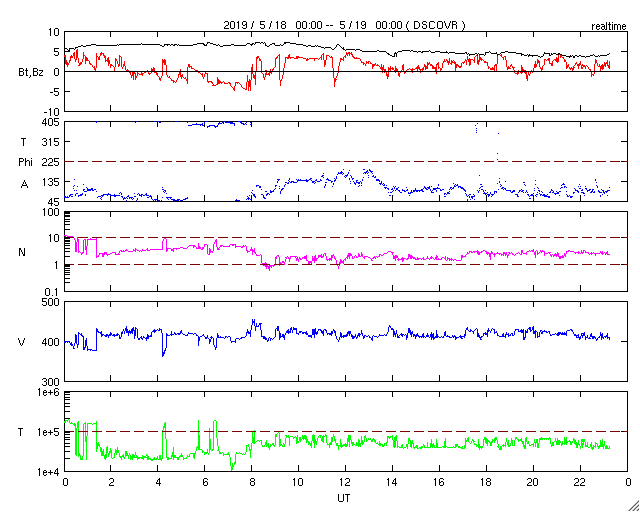Click the "100" tick on the N axis
This screenshot has height=512, width=640.
click(x=51, y=212)
